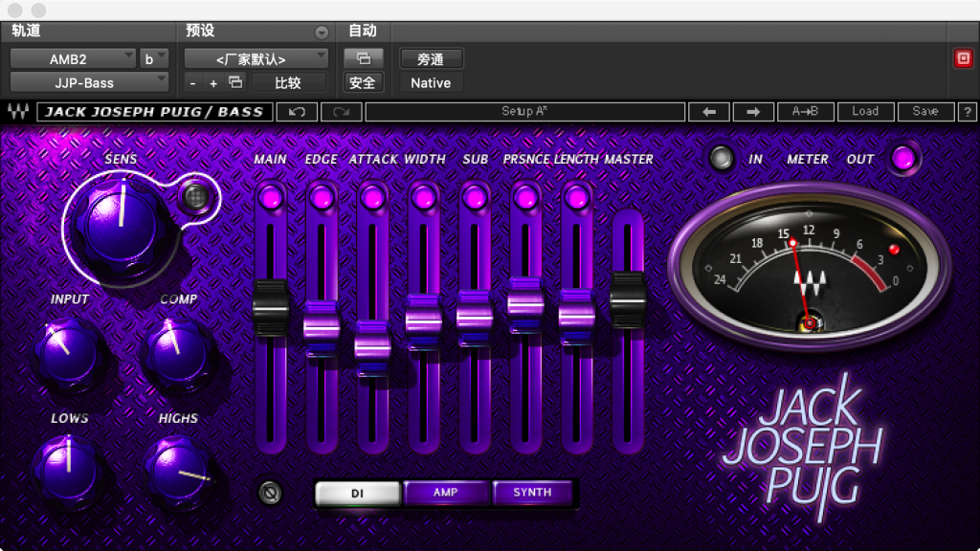Image resolution: width=980 pixels, height=551 pixels.
Task: Click the LOWS knob
Action: 68,473
